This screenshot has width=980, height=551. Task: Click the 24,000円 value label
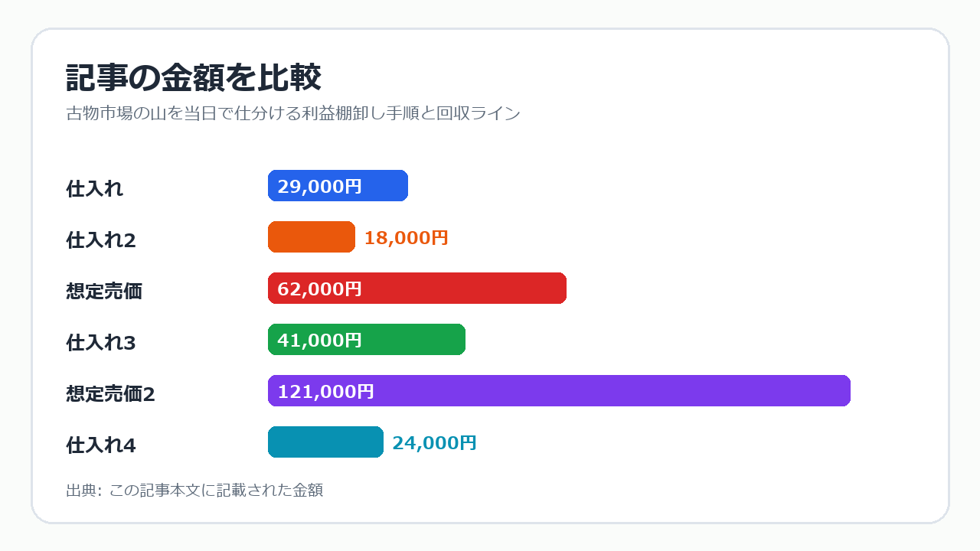(434, 443)
